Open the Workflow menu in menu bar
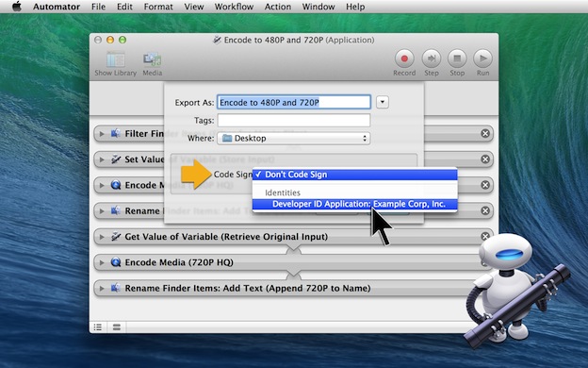This screenshot has width=588, height=368. 234,7
